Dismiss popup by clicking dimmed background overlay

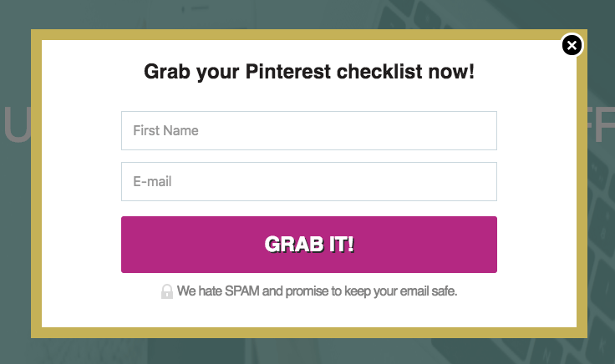click(x=15, y=235)
